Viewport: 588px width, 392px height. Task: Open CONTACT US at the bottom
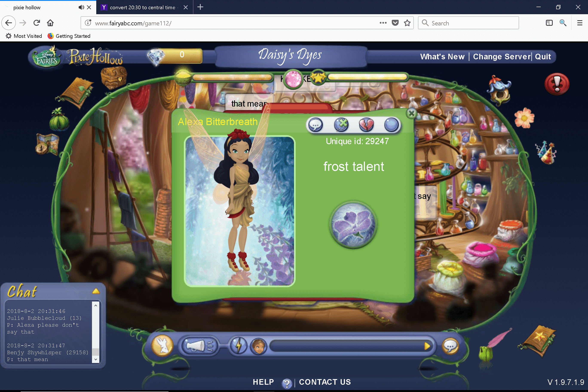325,382
